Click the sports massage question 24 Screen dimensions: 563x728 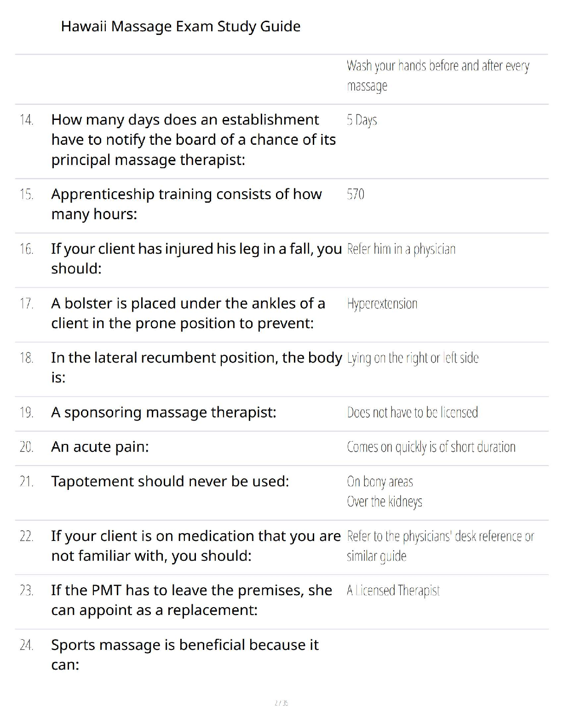[184, 654]
